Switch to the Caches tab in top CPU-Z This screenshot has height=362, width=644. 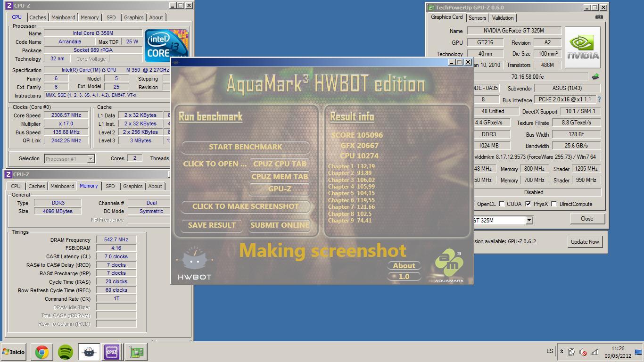tap(38, 17)
